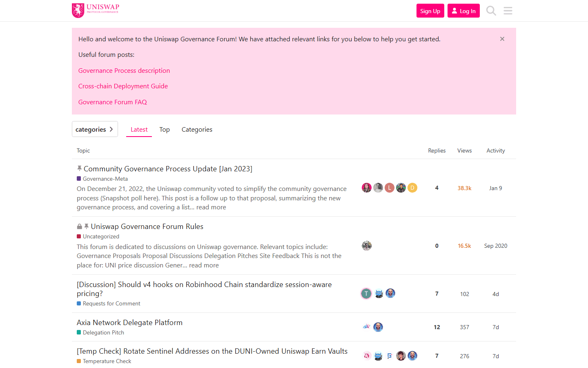
Task: Click 38.3k views on Community Governance topic
Action: 465,188
